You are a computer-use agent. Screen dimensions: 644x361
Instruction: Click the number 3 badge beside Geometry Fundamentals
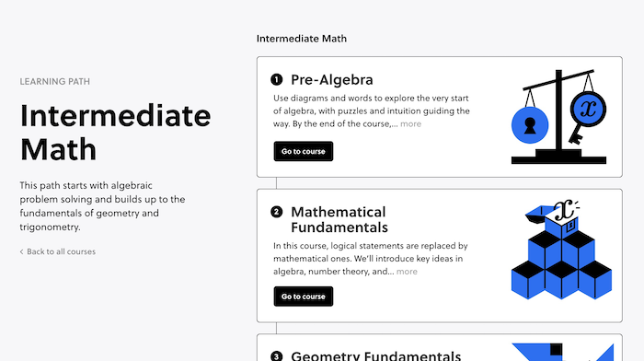click(276, 356)
